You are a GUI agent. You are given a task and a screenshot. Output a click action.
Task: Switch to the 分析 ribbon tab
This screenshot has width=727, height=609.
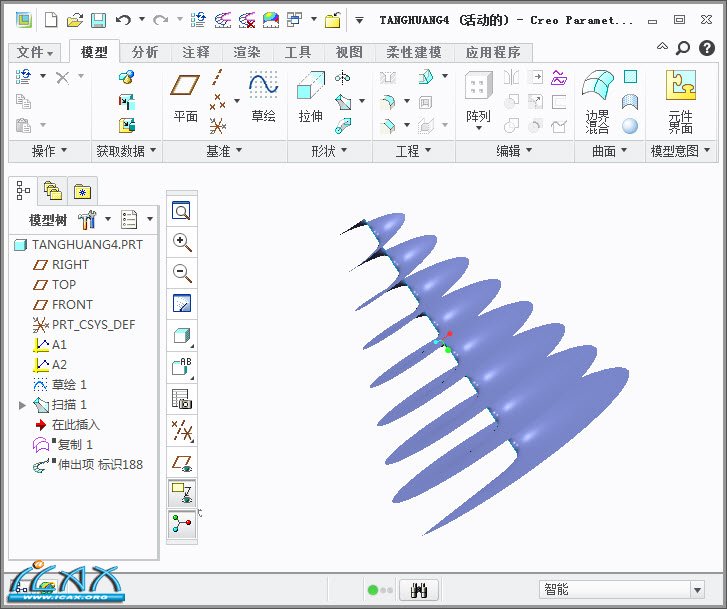tap(145, 52)
